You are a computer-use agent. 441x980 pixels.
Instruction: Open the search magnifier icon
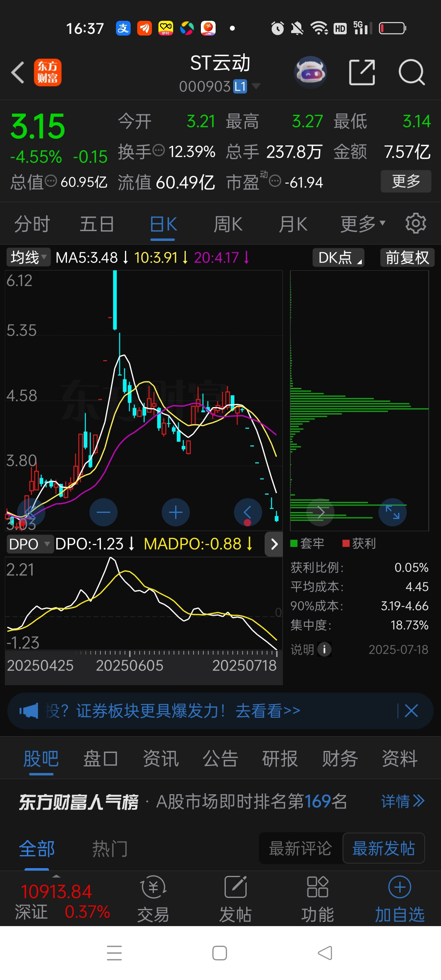[412, 72]
